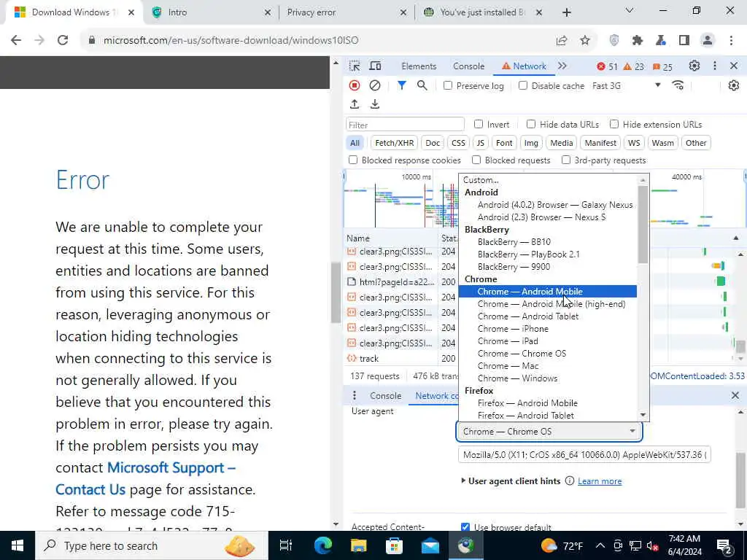Image resolution: width=747 pixels, height=560 pixels.
Task: Open DevTools settings gear
Action: click(x=694, y=66)
